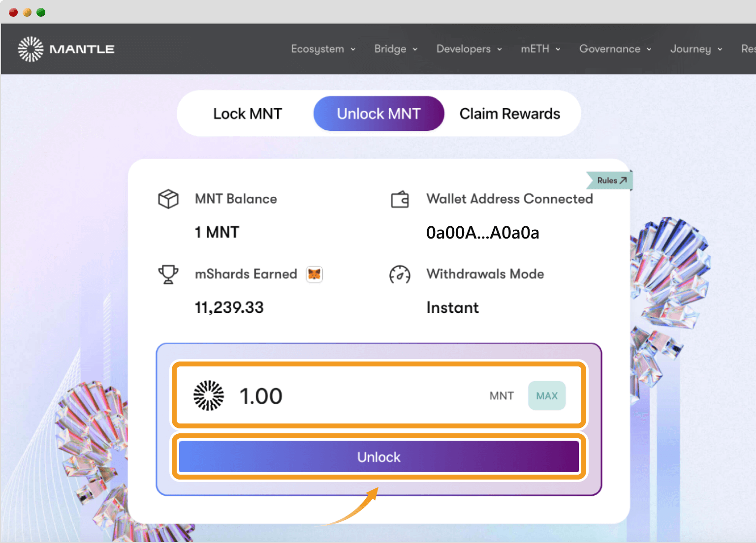
Task: Expand the Bridge dropdown chevron
Action: coord(415,49)
